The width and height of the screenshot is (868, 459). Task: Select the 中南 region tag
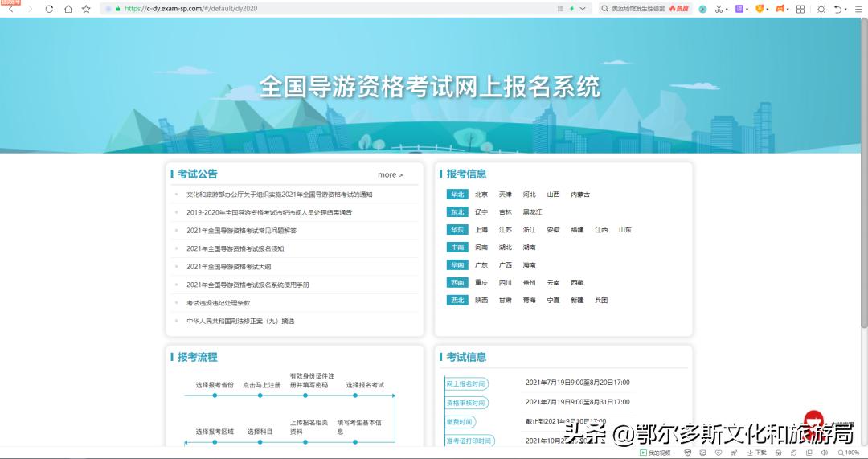tap(457, 248)
